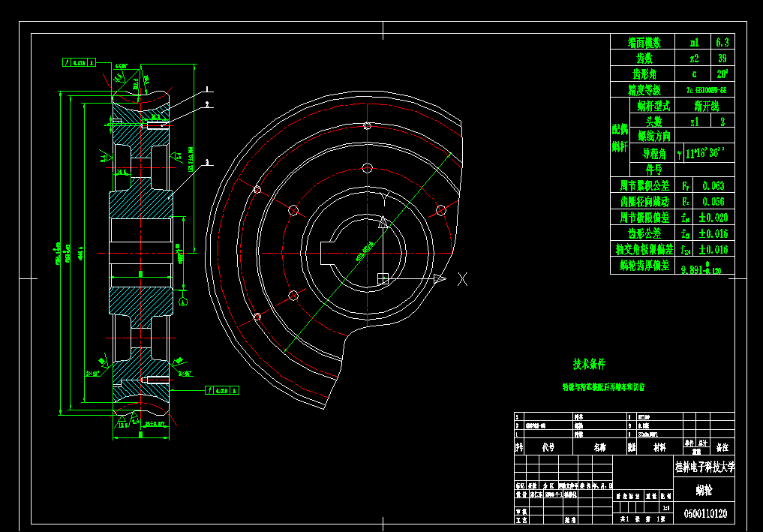Select balloon number 3 leader label
This screenshot has width=763, height=532.
pyautogui.click(x=207, y=162)
